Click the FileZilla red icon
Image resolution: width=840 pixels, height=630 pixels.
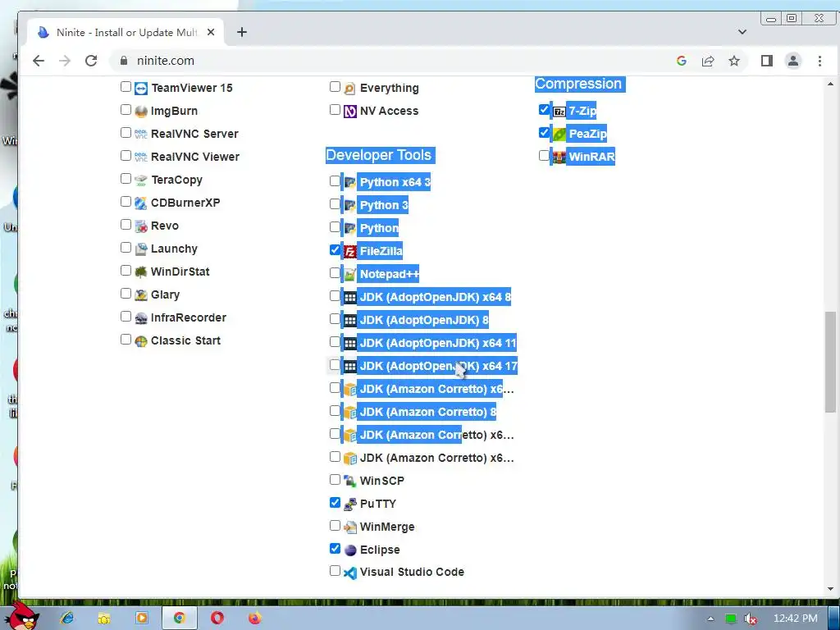[x=349, y=251]
